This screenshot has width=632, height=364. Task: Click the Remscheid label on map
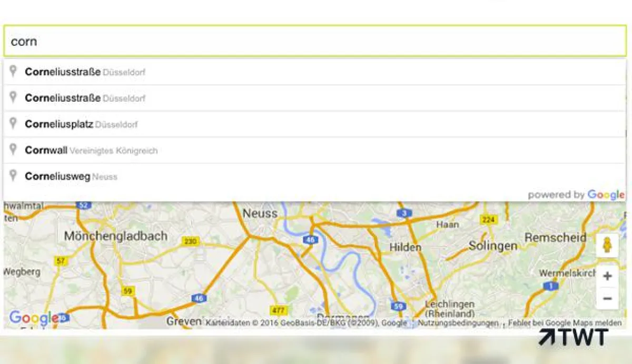click(556, 238)
